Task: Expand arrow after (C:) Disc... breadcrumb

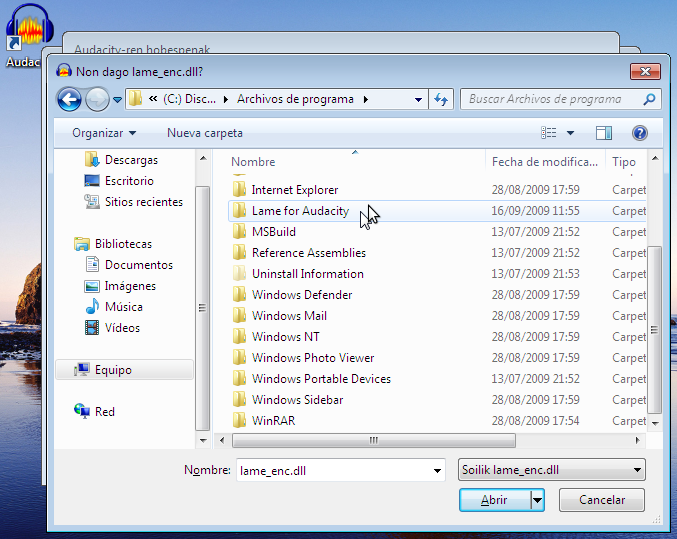Action: click(226, 100)
